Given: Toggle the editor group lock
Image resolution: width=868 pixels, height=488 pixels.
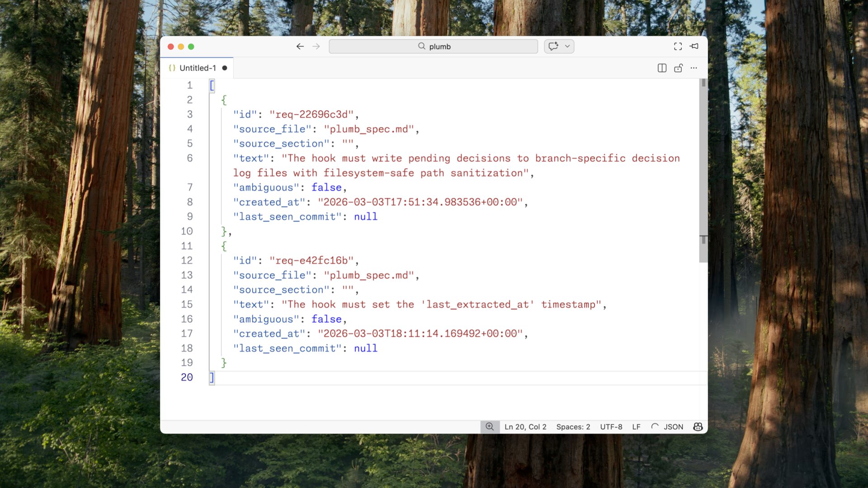Looking at the screenshot, I should [678, 68].
